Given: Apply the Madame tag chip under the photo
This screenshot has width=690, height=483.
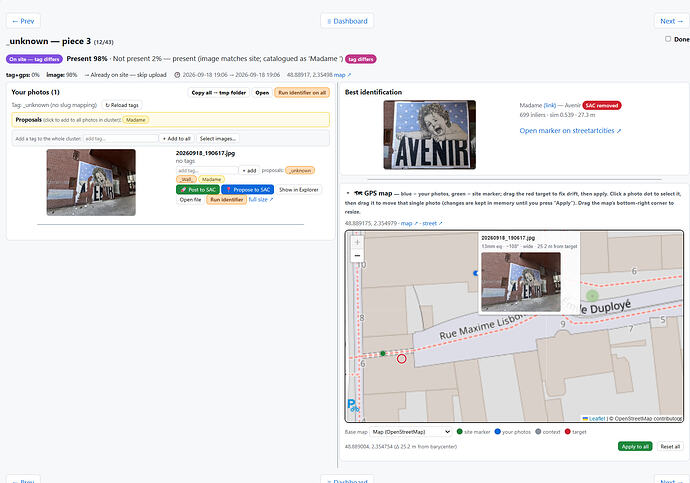Looking at the screenshot, I should pos(212,179).
